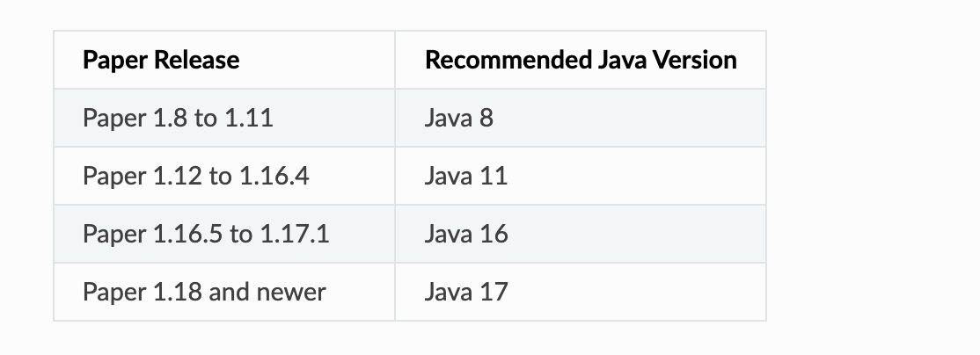Click the version number "1.11" text
The height and width of the screenshot is (355, 980).
pyautogui.click(x=249, y=118)
